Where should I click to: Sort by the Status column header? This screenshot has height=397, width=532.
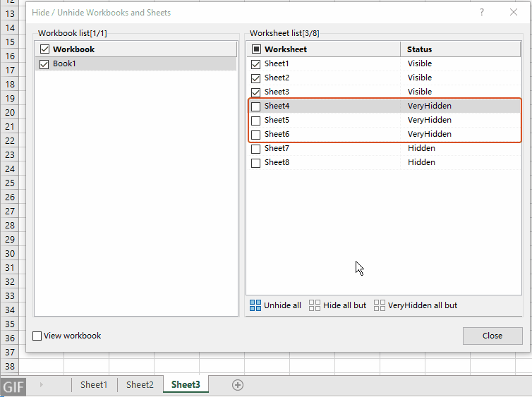click(419, 49)
